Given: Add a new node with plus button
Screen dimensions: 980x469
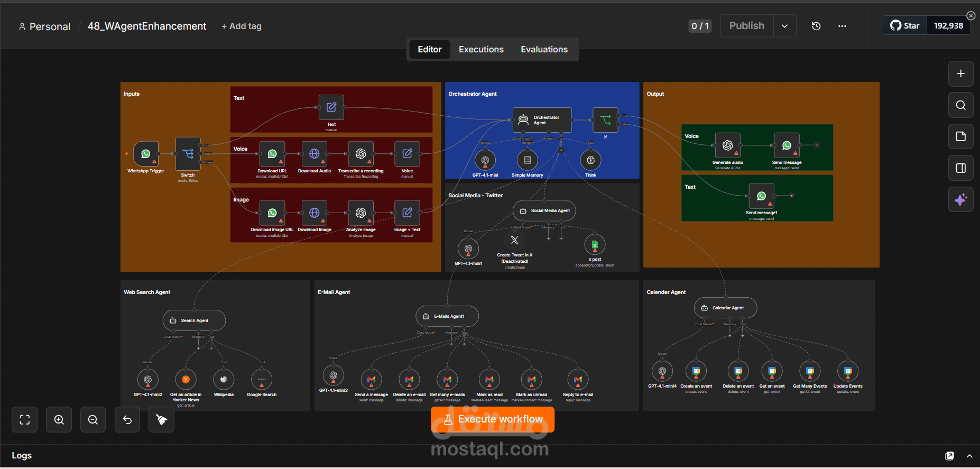Looking at the screenshot, I should [961, 73].
